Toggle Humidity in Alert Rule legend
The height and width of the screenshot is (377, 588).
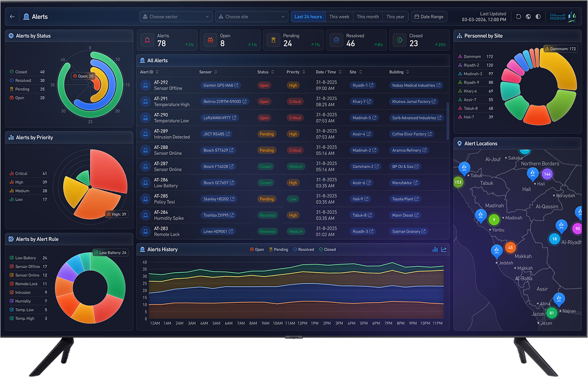click(x=28, y=301)
